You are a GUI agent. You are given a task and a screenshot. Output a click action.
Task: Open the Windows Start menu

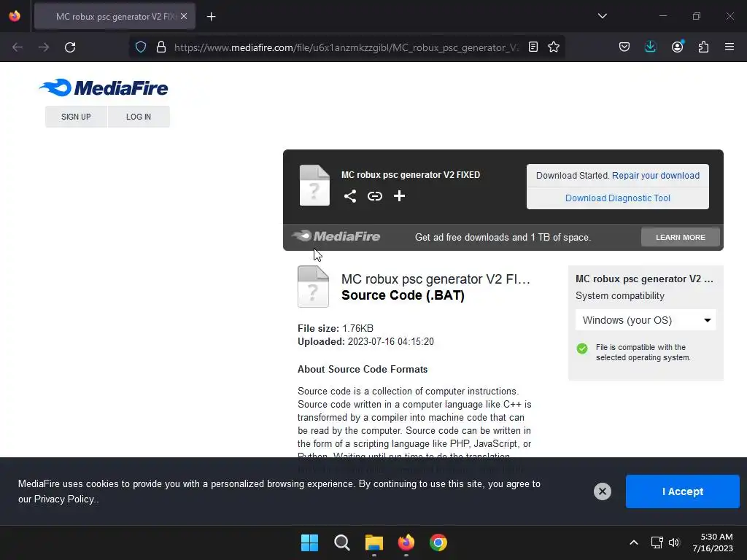pos(309,542)
